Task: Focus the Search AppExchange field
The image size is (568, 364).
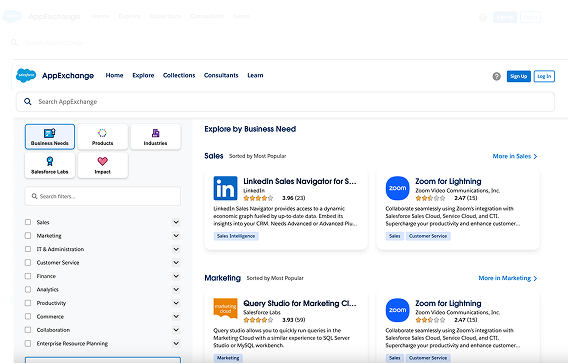Action: (285, 101)
